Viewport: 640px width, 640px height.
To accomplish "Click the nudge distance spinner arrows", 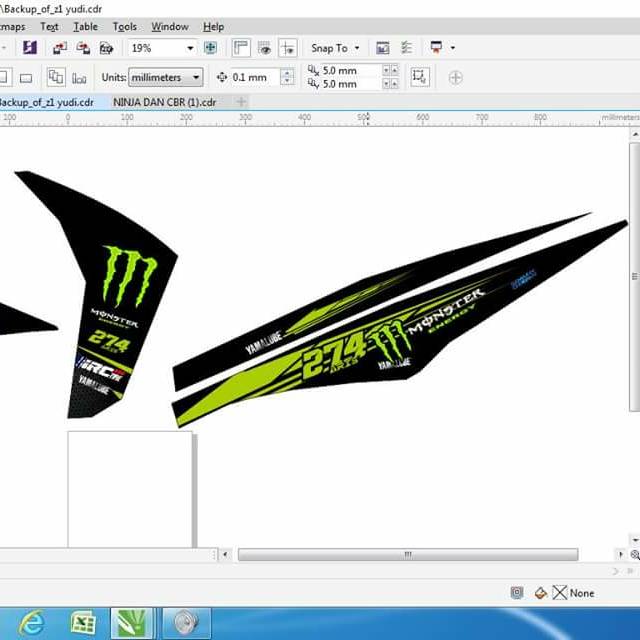I will coord(287,77).
